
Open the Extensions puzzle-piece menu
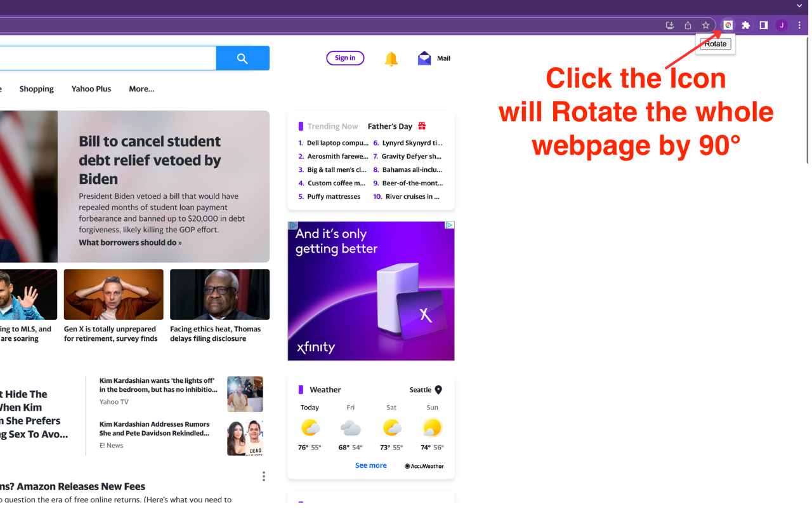coord(746,25)
